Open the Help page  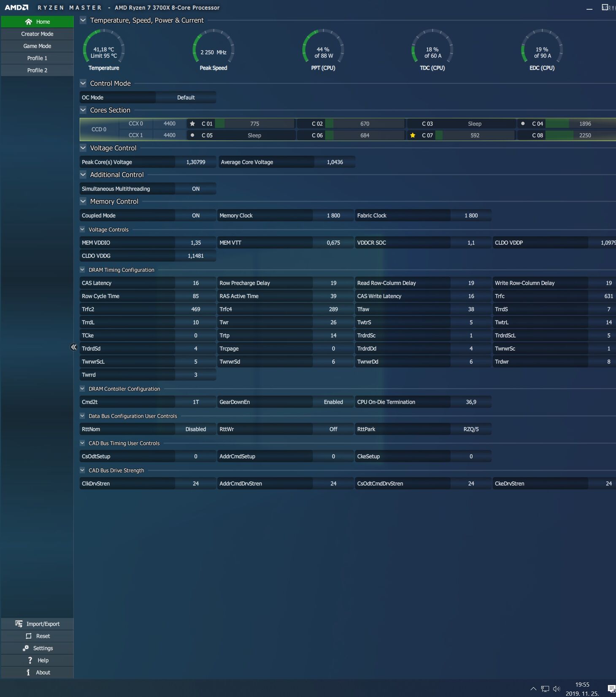click(37, 660)
